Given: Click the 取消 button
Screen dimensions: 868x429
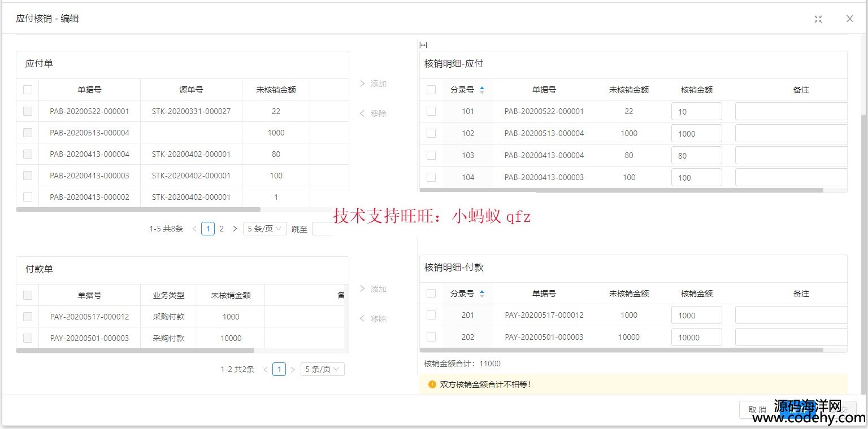Looking at the screenshot, I should coord(757,410).
